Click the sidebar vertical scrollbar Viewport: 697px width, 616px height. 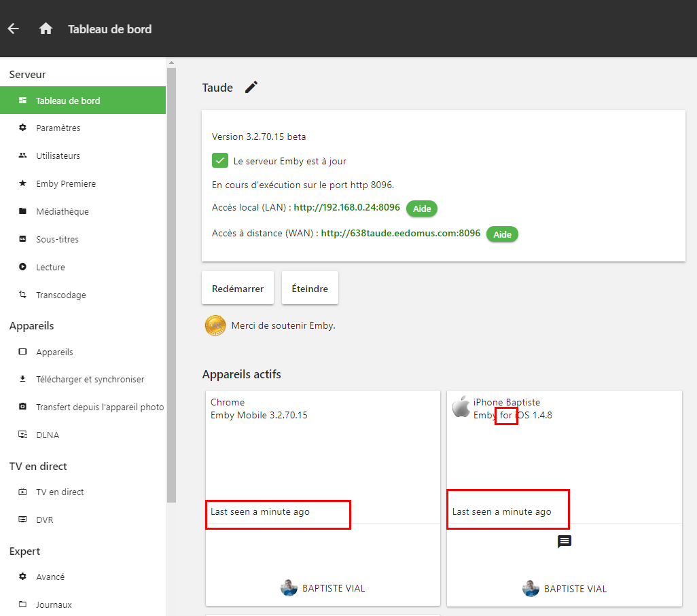[x=172, y=285]
